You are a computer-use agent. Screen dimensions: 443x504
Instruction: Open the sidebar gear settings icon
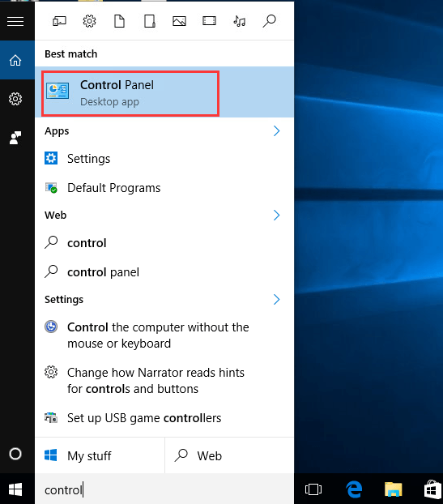pos(15,99)
